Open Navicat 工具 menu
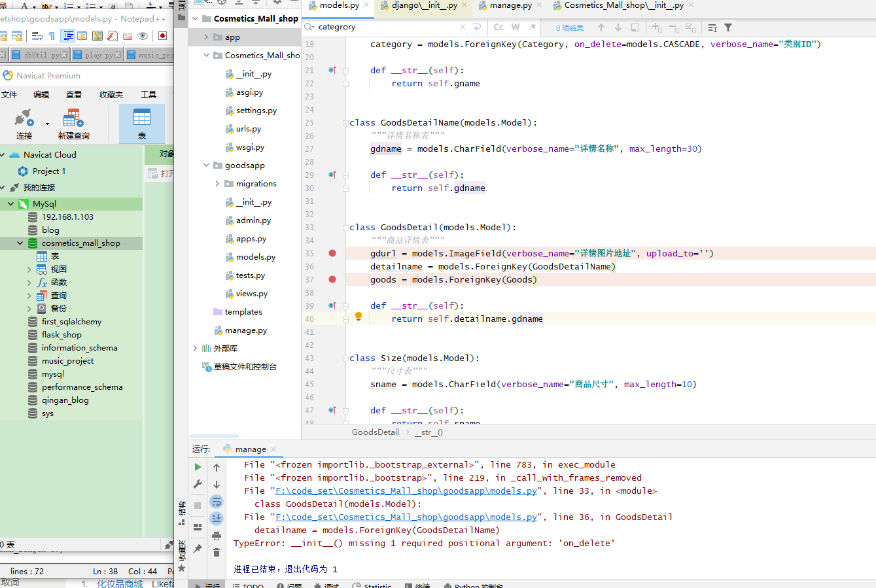Viewport: 876px width, 588px height. (x=149, y=95)
